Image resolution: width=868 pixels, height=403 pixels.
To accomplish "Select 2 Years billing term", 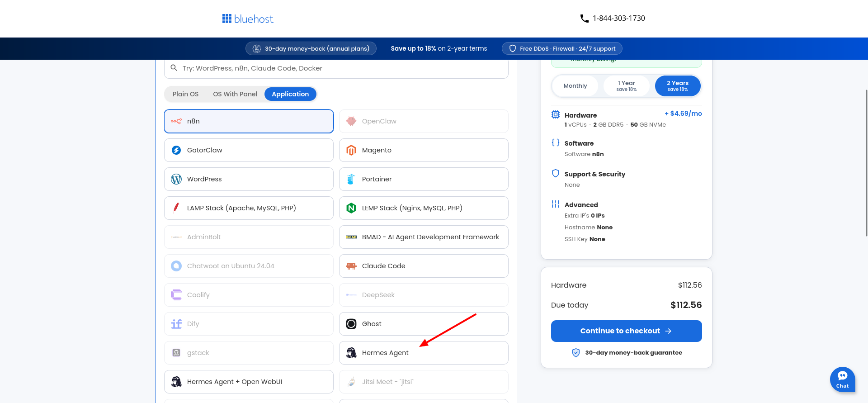I will click(678, 86).
